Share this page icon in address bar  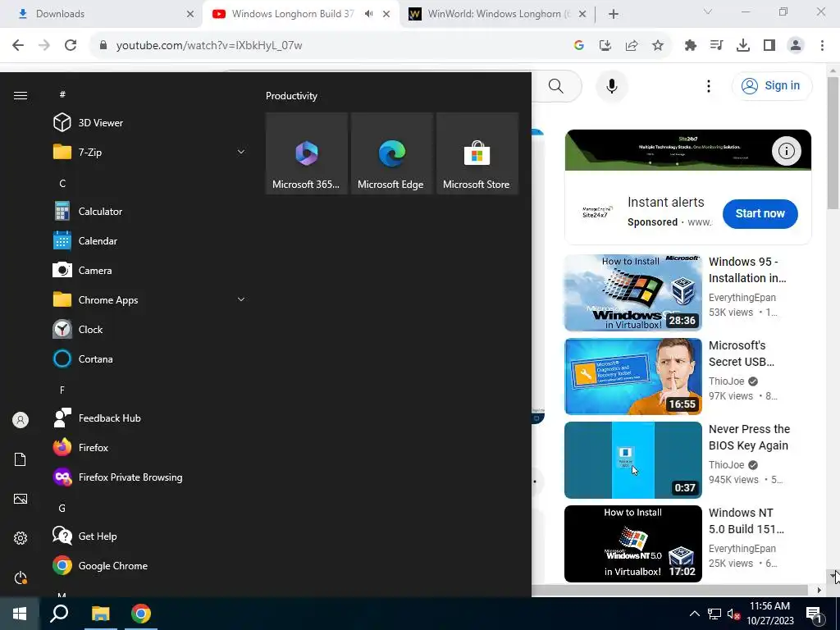tap(632, 46)
